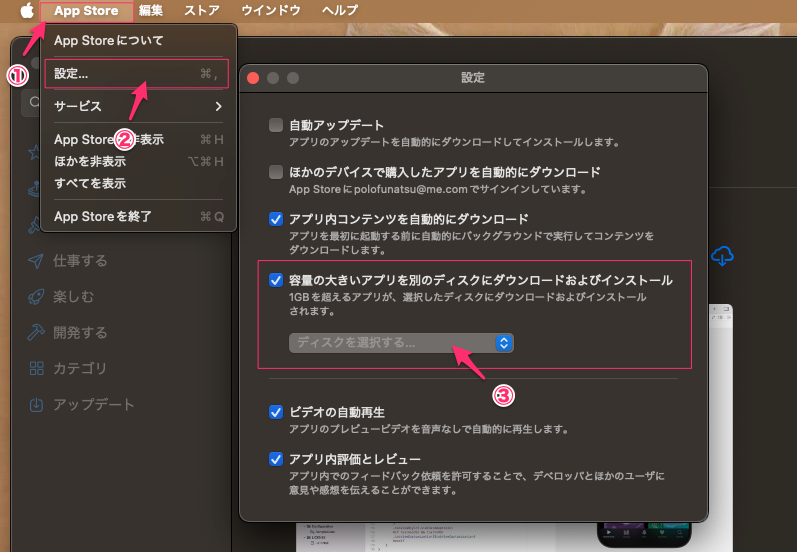Expand the サービス submenu
This screenshot has width=797, height=552.
click(138, 106)
